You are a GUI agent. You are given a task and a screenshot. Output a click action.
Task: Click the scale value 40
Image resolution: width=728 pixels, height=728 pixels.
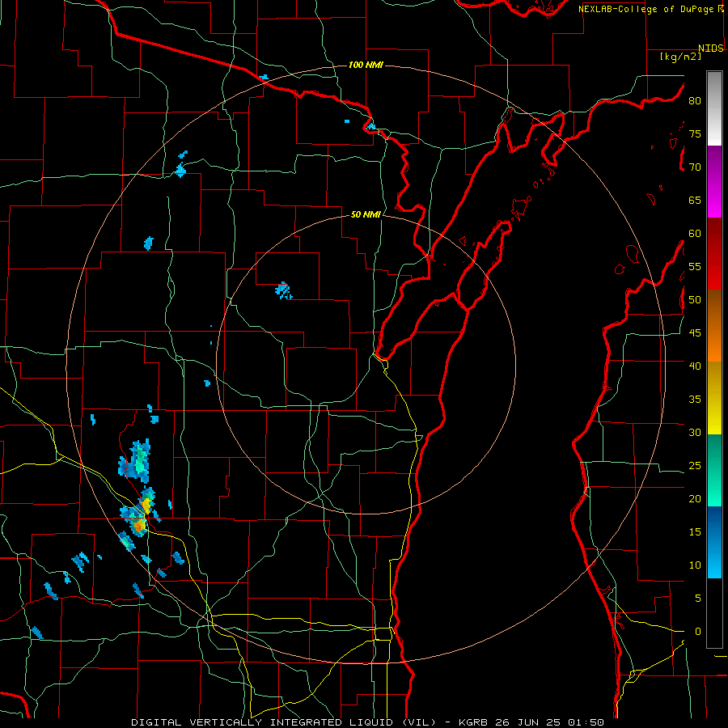pos(695,366)
